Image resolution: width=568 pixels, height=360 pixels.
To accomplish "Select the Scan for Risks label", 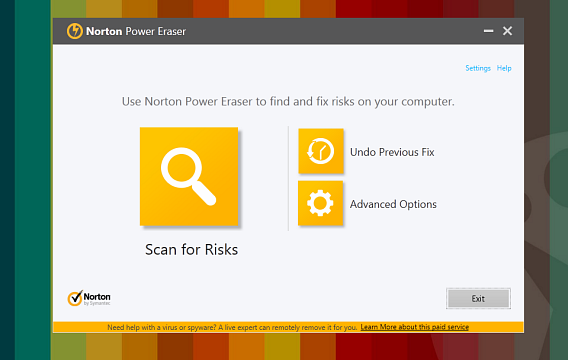I will tap(191, 250).
